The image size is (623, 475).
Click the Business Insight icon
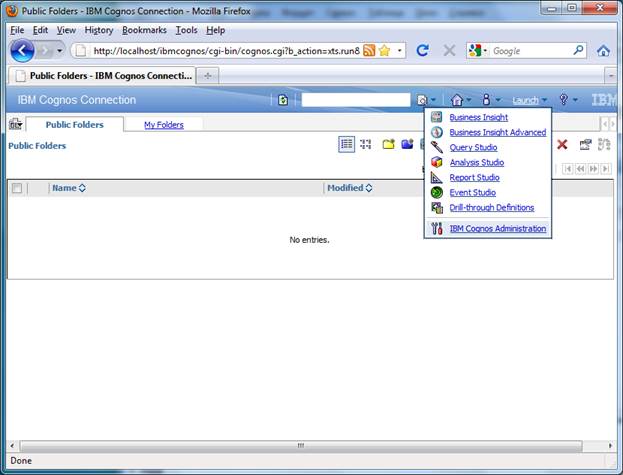pos(437,117)
